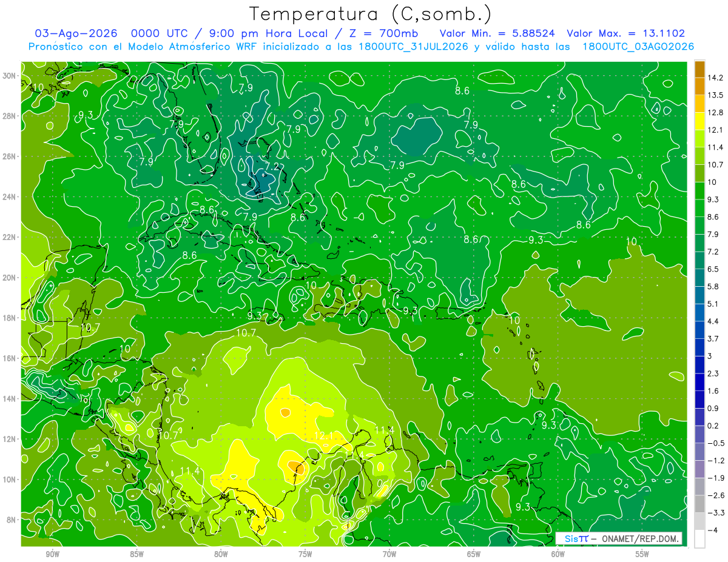The image size is (728, 562).
Task: Pick the legend swatch between 3.7 and 4.4
Action: point(699,330)
